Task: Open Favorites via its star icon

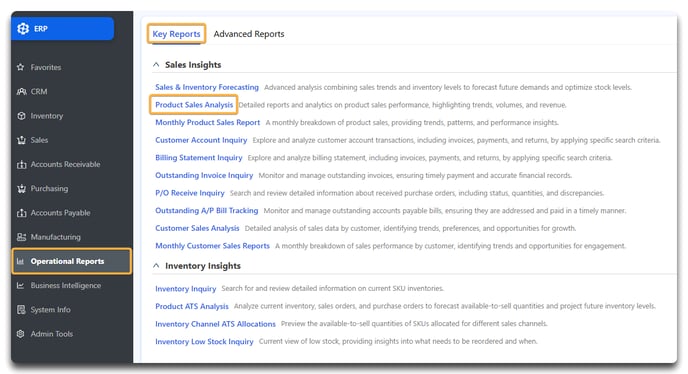Action: 21,67
